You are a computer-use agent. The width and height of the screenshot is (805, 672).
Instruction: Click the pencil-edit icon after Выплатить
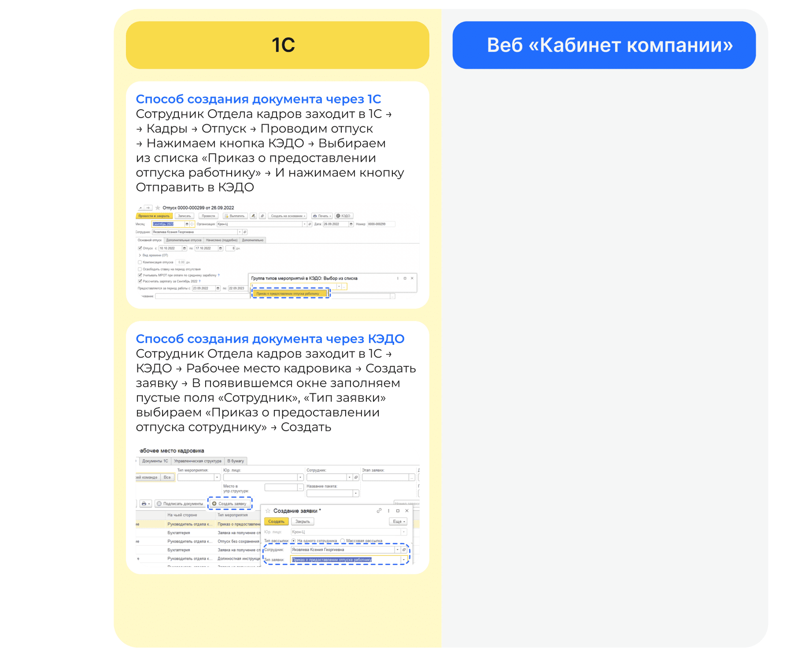pyautogui.click(x=253, y=216)
